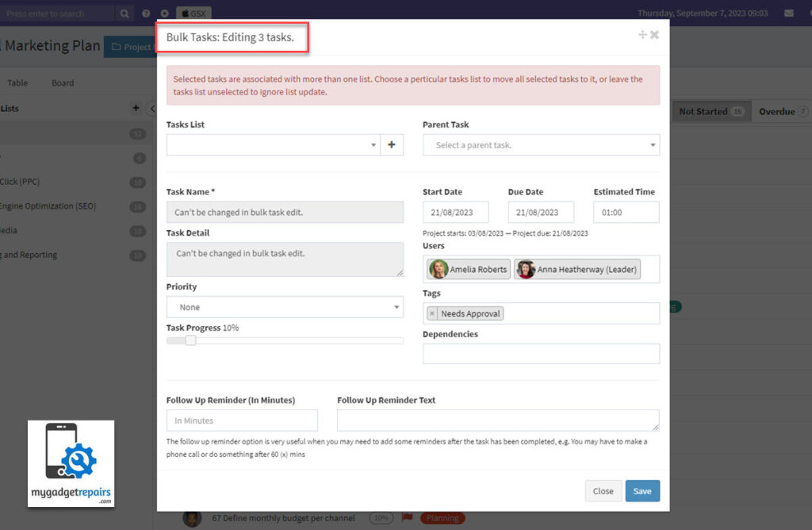Click the plus icon next to Lists heading
The image size is (812, 530).
(136, 109)
